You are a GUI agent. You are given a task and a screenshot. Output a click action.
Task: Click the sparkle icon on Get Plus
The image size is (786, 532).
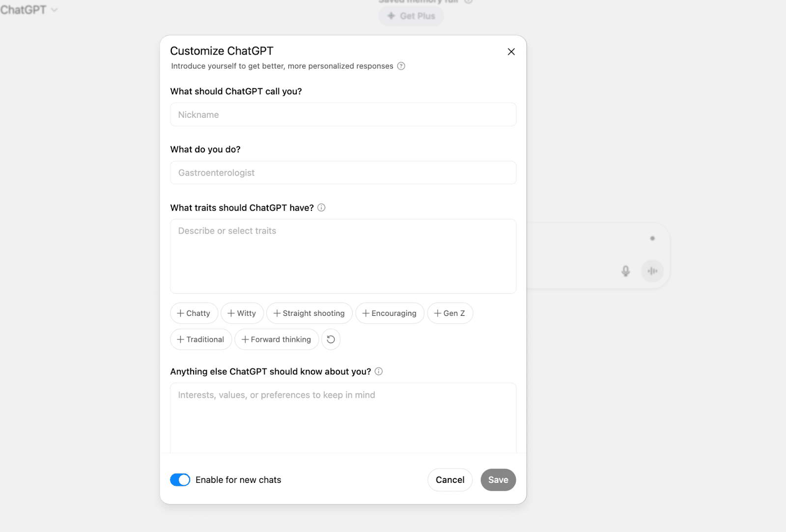[391, 16]
